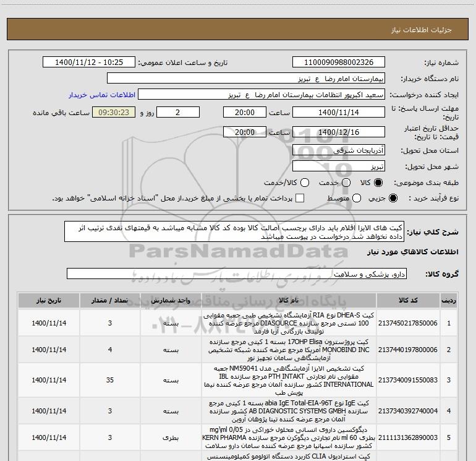The image size is (476, 461).
Task: Select the جزیی purchase type radio
Action: 393,198
